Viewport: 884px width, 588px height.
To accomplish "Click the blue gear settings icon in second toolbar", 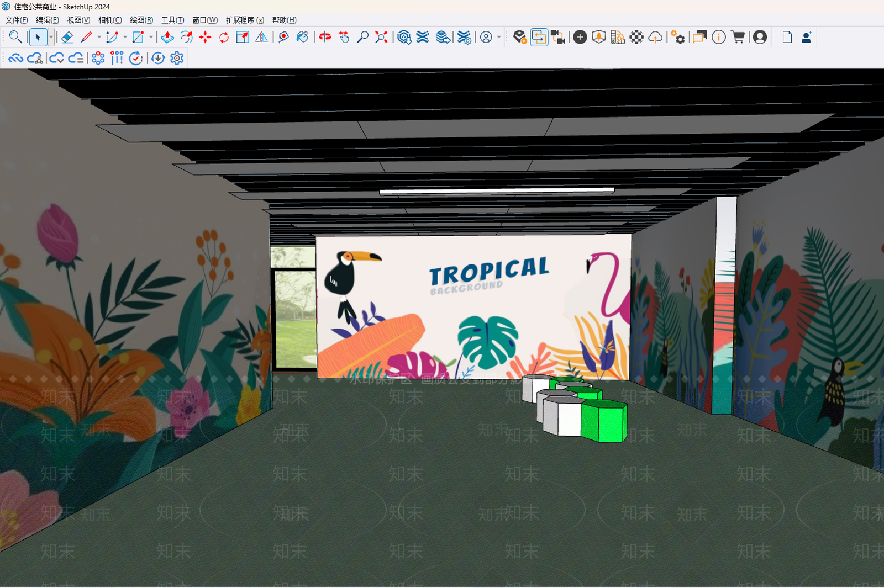I will click(x=177, y=58).
